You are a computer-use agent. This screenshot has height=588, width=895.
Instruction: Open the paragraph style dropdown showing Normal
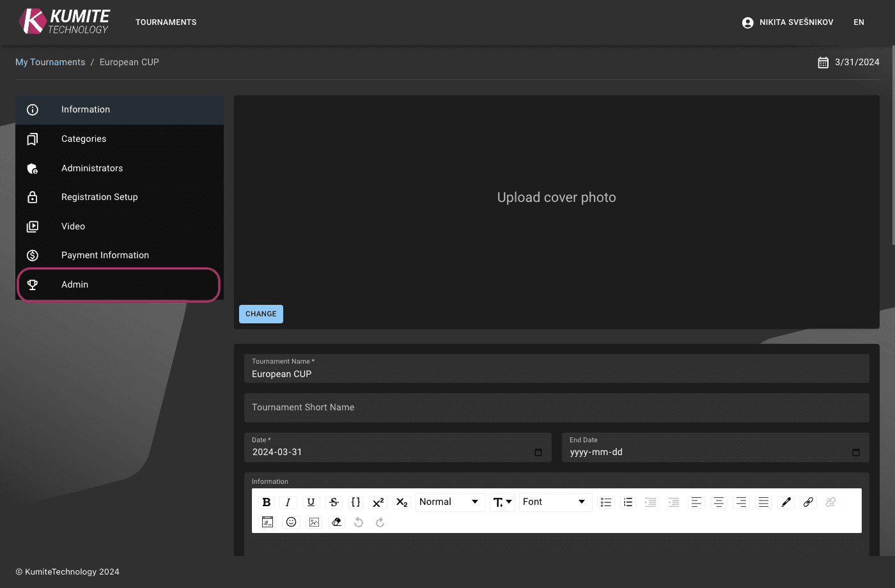point(450,502)
